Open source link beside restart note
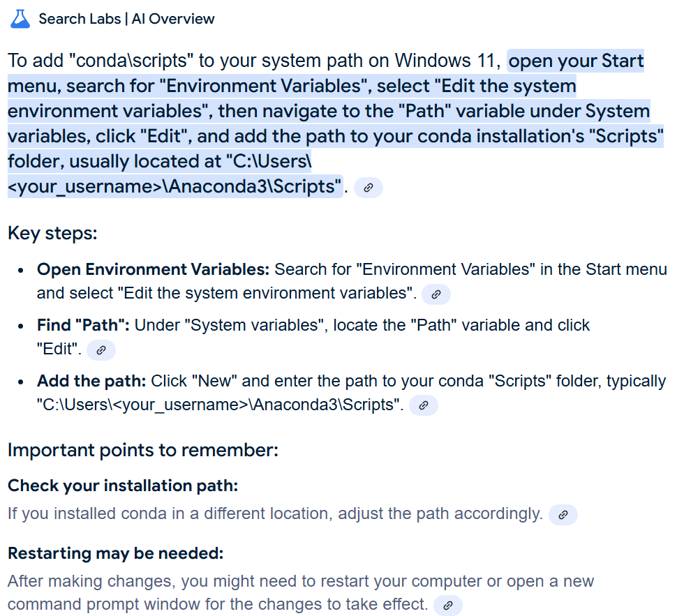This screenshot has width=677, height=616. [448, 605]
